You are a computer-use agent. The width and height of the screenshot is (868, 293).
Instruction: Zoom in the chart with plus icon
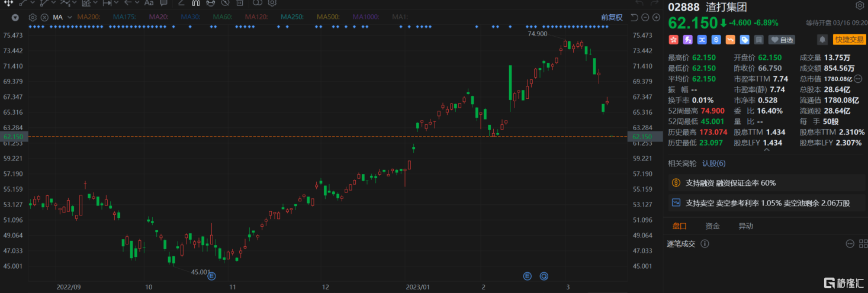pos(657,17)
